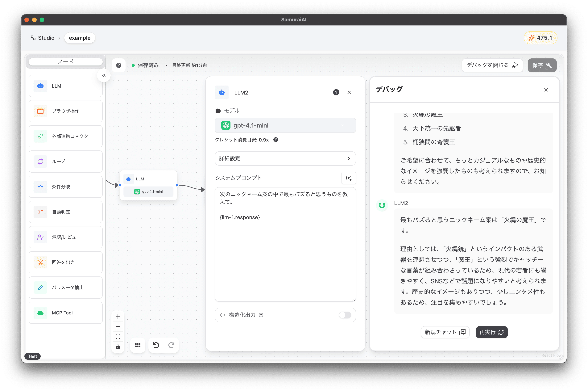Click the help icon beside saved status
This screenshot has width=588, height=391.
pos(119,65)
